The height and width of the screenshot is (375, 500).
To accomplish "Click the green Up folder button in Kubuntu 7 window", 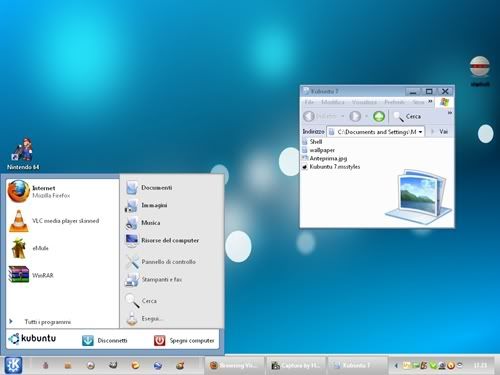I will pyautogui.click(x=379, y=116).
